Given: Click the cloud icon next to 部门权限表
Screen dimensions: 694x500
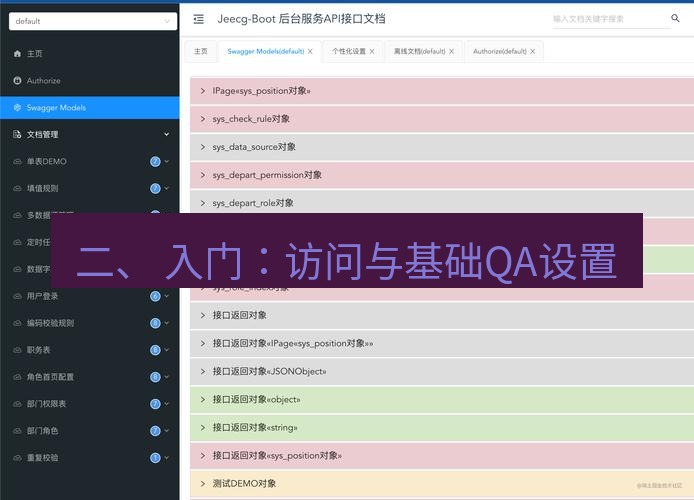Looking at the screenshot, I should tap(17, 404).
